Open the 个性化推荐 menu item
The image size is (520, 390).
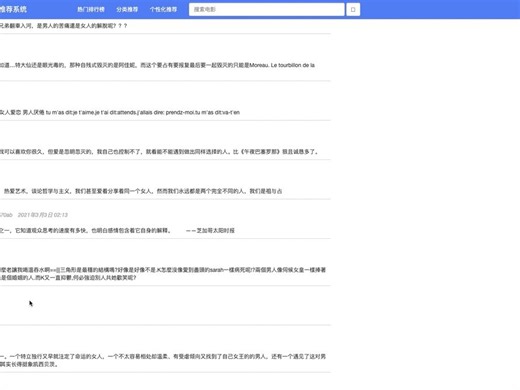coord(163,9)
